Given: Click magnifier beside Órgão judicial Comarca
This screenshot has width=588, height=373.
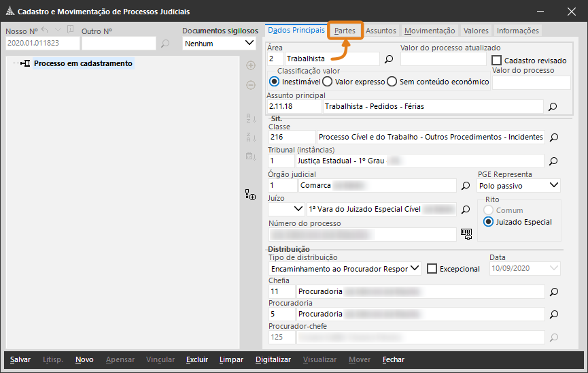Looking at the screenshot, I should 466,185.
